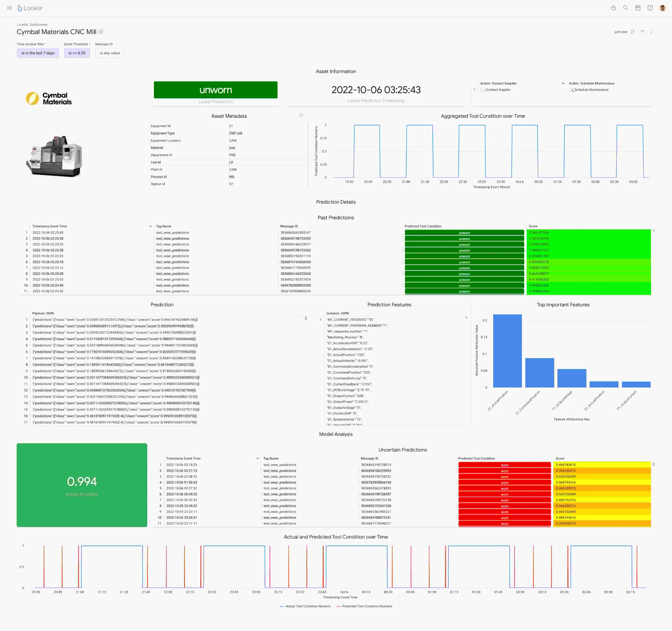This screenshot has width=672, height=631.
Task: Open the main hamburger navigation menu
Action: 9,8
